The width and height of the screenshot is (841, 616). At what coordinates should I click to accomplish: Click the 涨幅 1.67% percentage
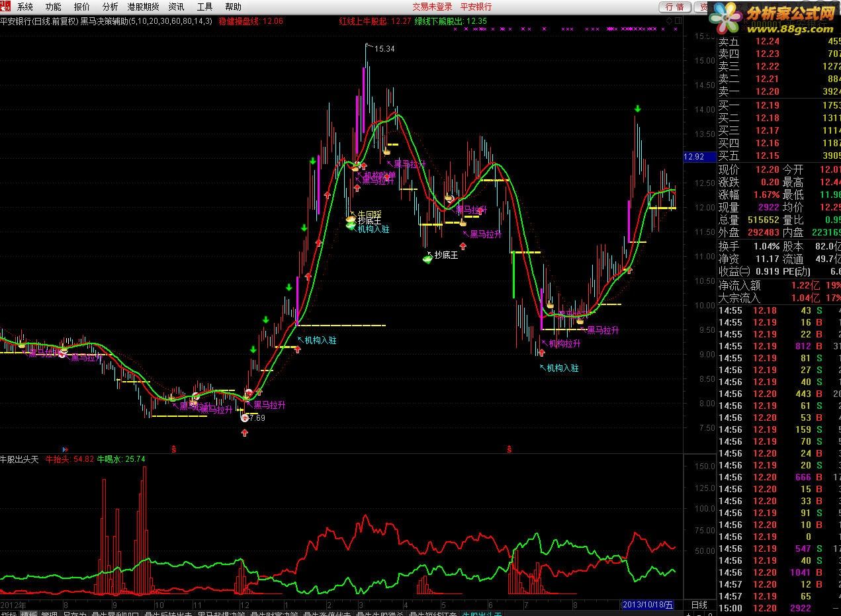tap(749, 195)
